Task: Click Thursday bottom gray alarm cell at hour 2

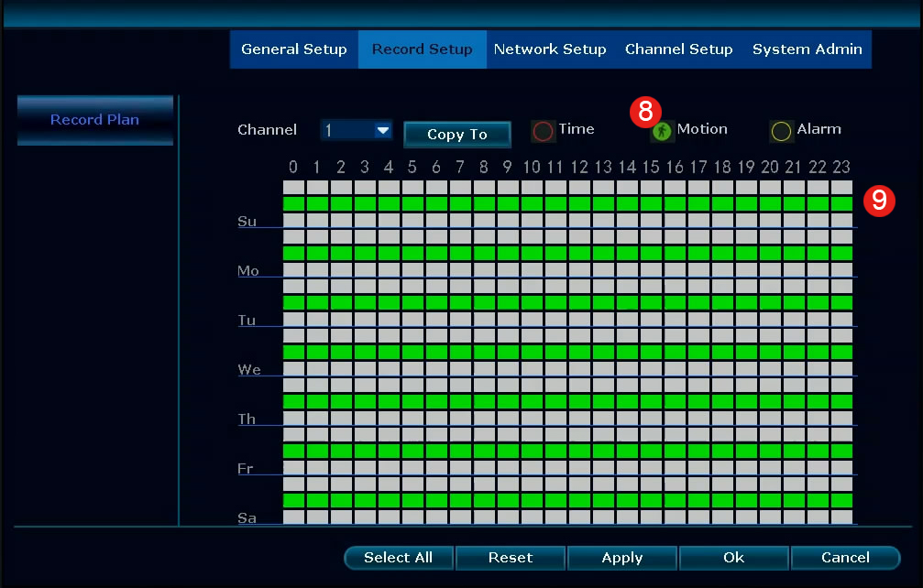Action: (x=341, y=418)
